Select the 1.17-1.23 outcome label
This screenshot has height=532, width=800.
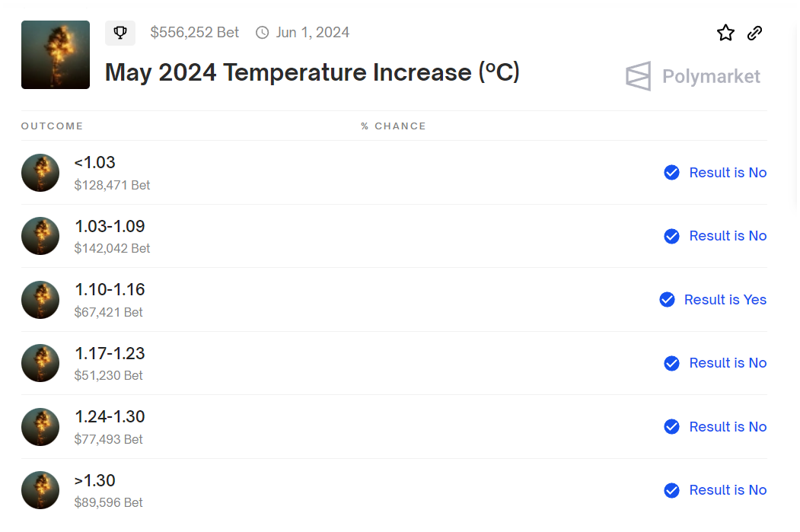coord(110,353)
